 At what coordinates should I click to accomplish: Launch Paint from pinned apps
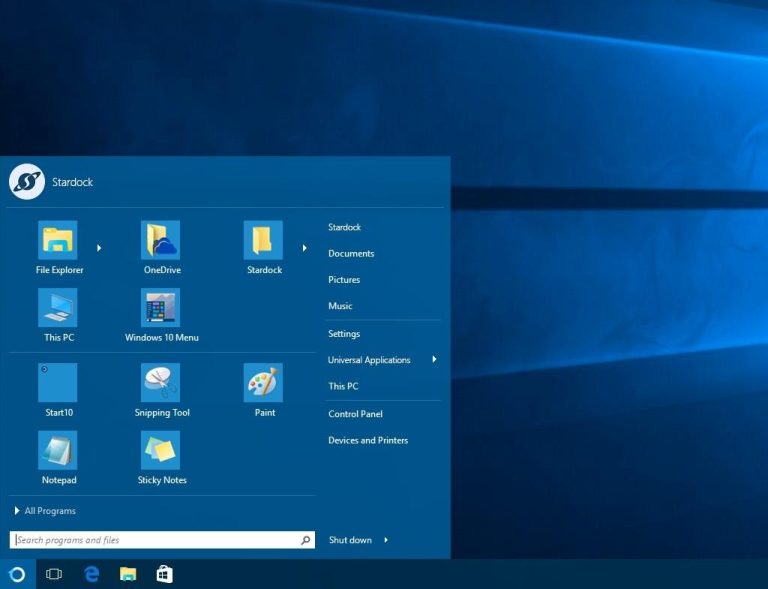pos(264,383)
